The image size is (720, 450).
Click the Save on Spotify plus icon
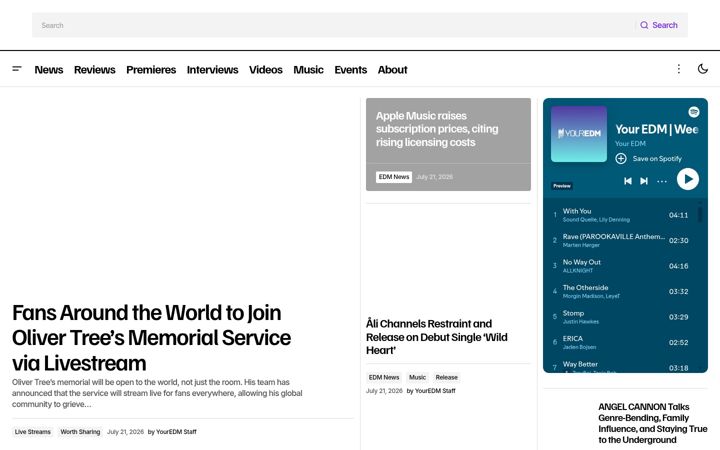[x=621, y=158]
